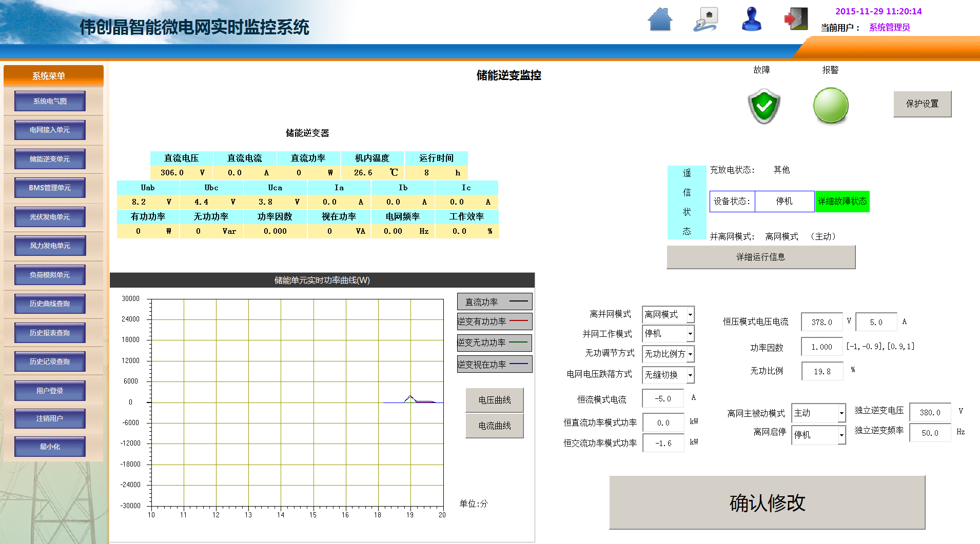Click the green 详细故障状态 box
This screenshot has width=980, height=544.
[842, 201]
